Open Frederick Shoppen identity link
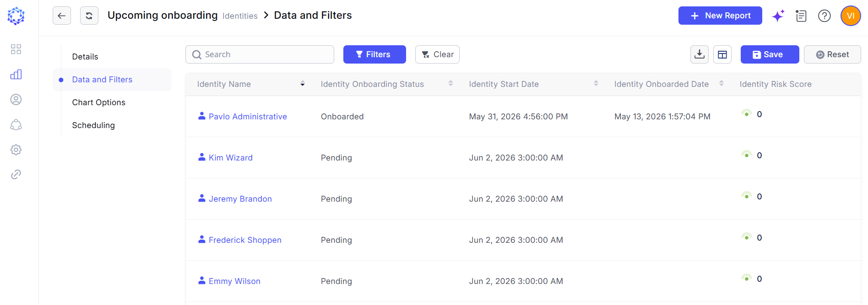 pyautogui.click(x=245, y=240)
